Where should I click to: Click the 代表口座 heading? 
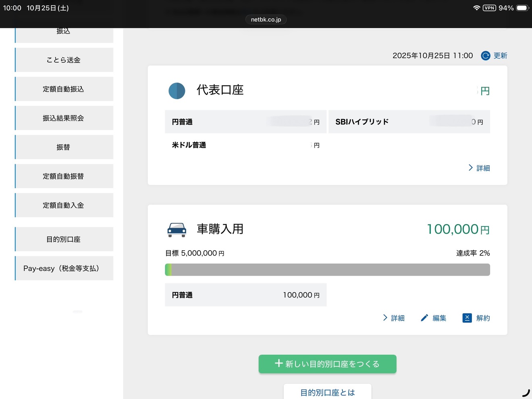click(220, 90)
